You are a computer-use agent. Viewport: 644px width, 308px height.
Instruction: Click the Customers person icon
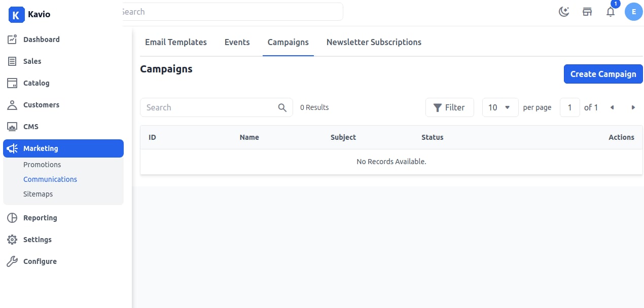click(12, 105)
